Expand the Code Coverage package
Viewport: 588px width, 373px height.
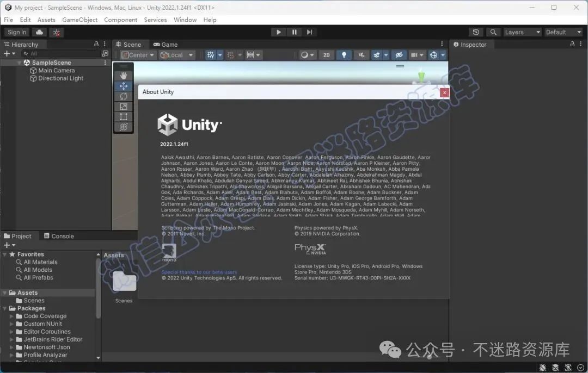coord(11,316)
